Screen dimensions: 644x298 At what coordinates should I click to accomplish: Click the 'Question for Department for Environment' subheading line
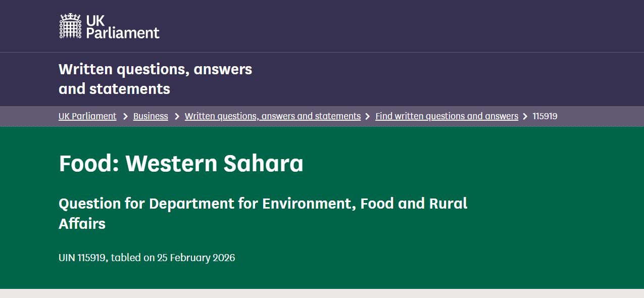(x=263, y=204)
